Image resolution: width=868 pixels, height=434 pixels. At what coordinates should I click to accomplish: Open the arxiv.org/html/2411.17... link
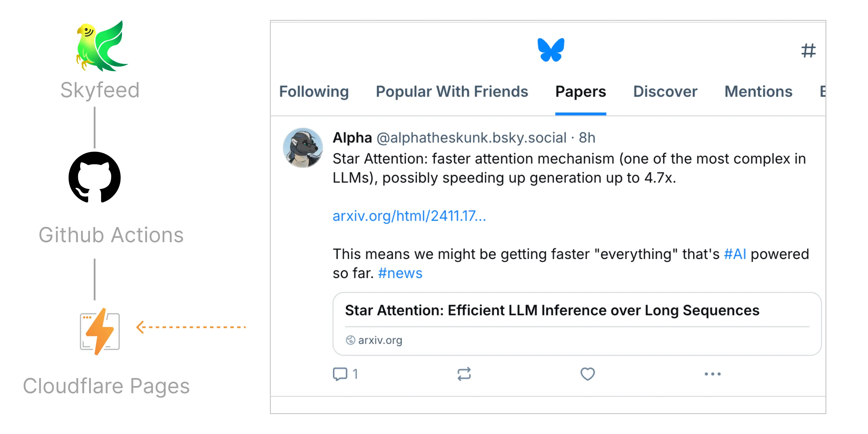pyautogui.click(x=409, y=216)
